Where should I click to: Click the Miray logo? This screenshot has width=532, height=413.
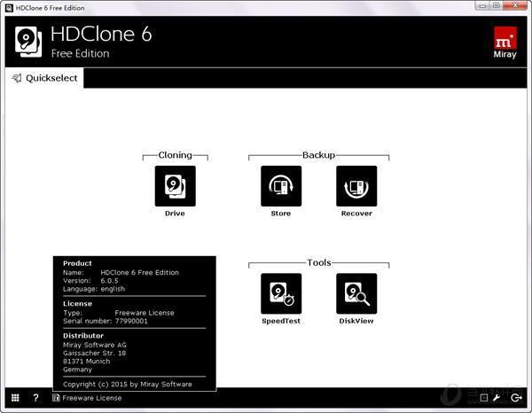tap(505, 42)
